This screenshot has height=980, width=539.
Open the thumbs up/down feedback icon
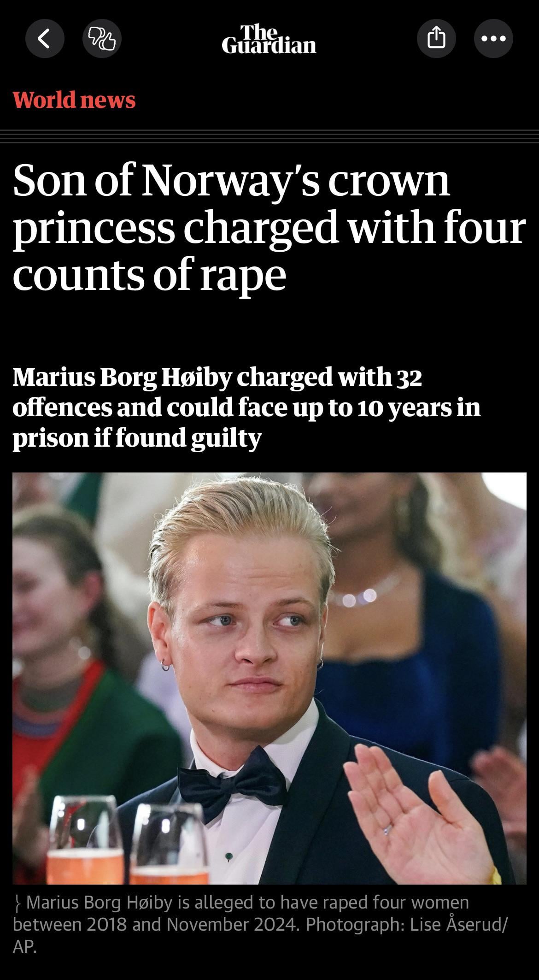coord(102,39)
